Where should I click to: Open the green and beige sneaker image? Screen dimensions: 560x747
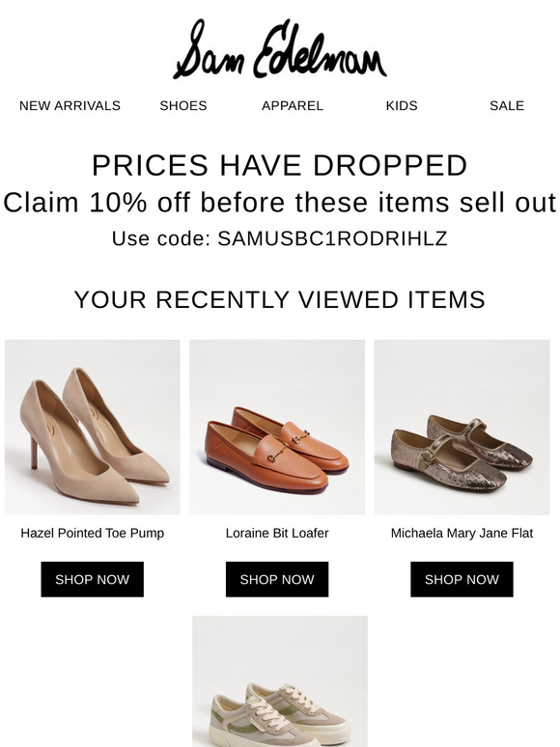[x=280, y=681]
